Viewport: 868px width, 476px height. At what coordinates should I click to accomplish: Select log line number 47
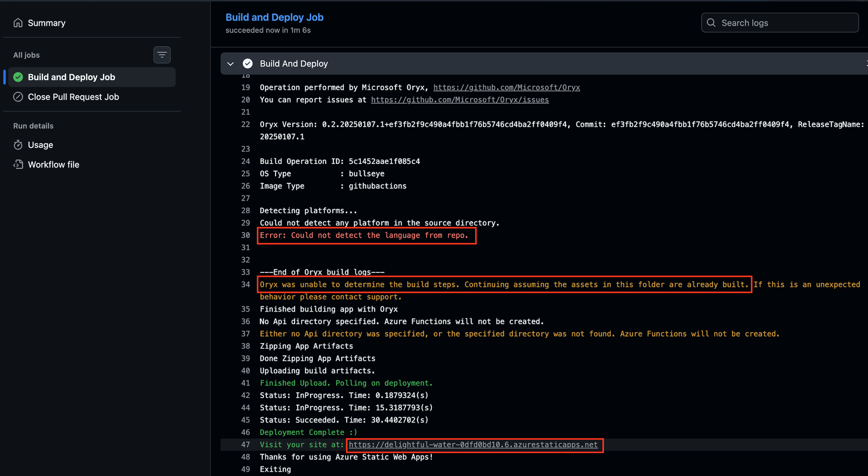coord(246,445)
